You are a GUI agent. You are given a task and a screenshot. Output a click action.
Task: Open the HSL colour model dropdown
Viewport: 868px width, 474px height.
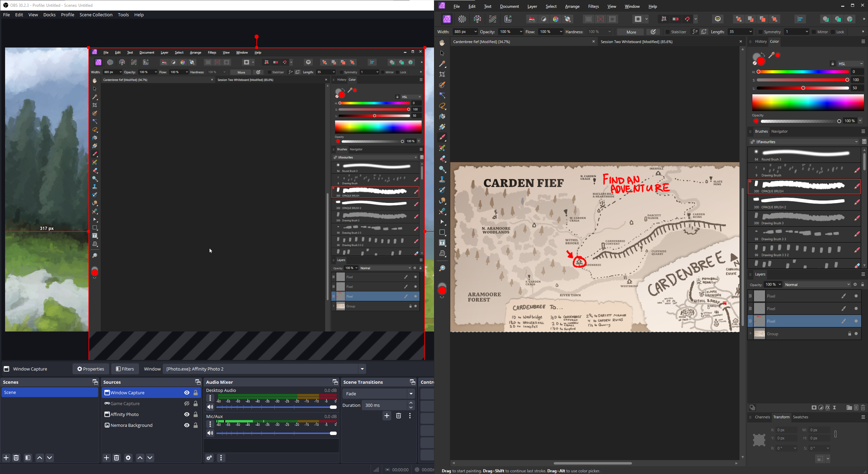(x=850, y=64)
